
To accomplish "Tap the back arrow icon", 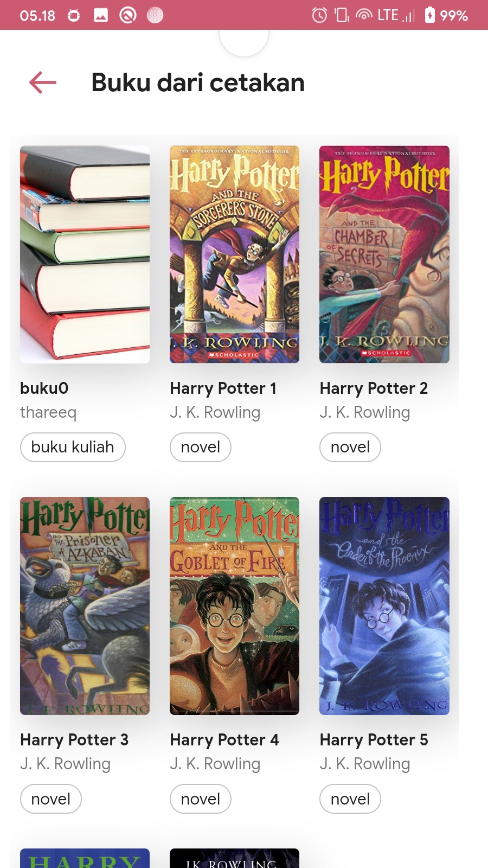I will click(x=43, y=82).
